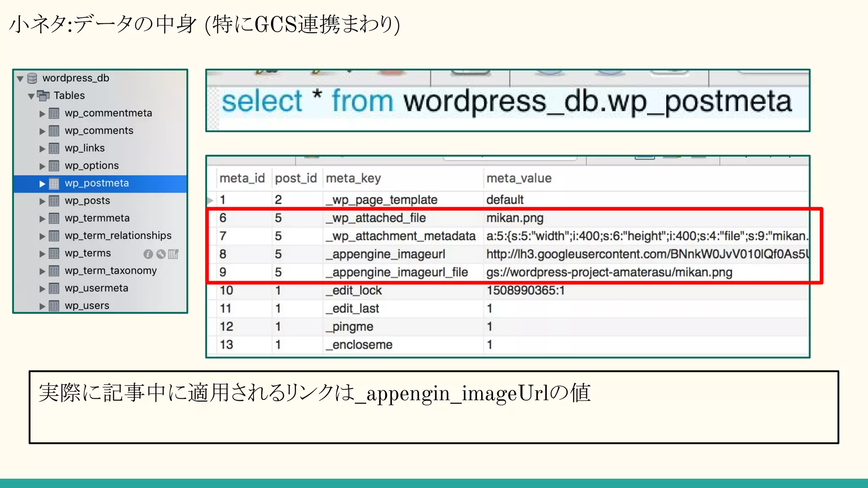868x488 pixels.
Task: Click wp_posts table icon
Action: pos(54,201)
